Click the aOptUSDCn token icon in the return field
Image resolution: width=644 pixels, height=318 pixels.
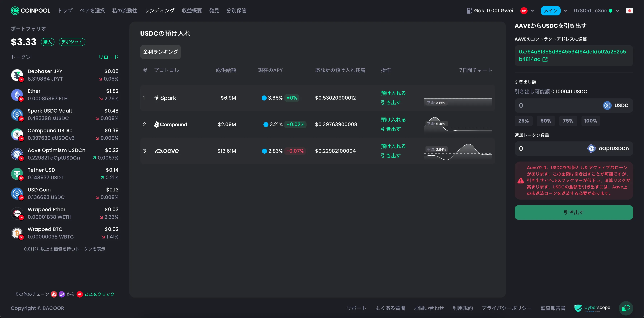pyautogui.click(x=592, y=149)
